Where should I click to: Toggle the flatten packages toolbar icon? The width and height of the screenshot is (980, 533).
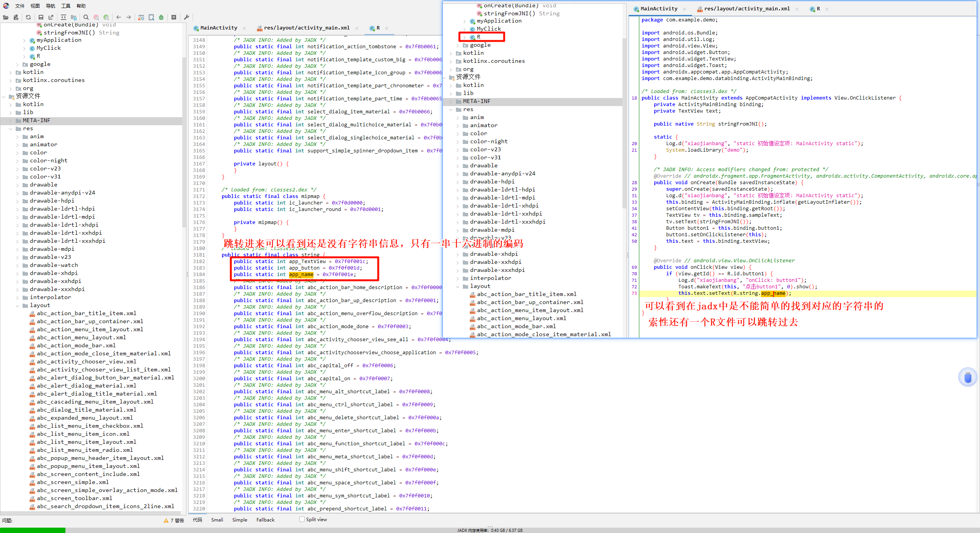(74, 17)
